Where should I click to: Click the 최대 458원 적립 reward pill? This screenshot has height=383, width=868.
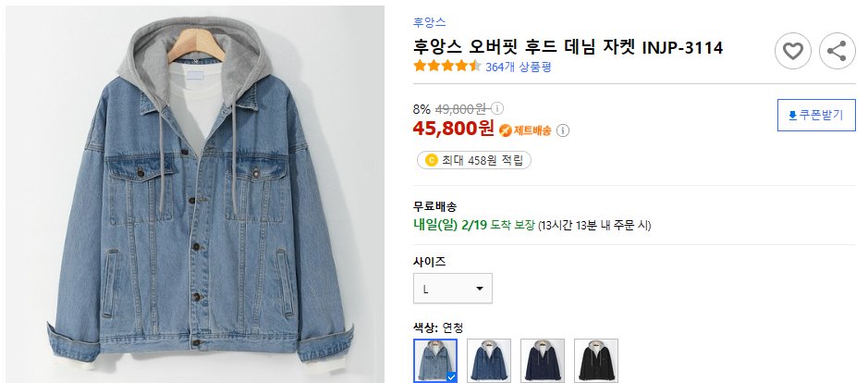[x=474, y=161]
